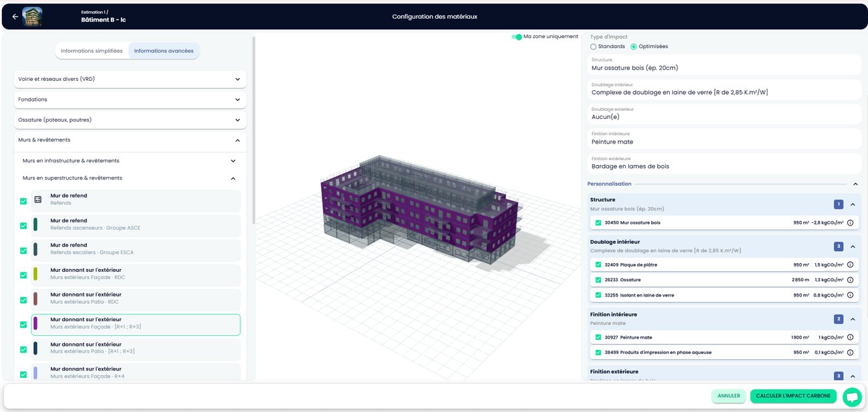The image size is (868, 412).
Task: Show info for Isolant en laine de verre
Action: tap(850, 295)
